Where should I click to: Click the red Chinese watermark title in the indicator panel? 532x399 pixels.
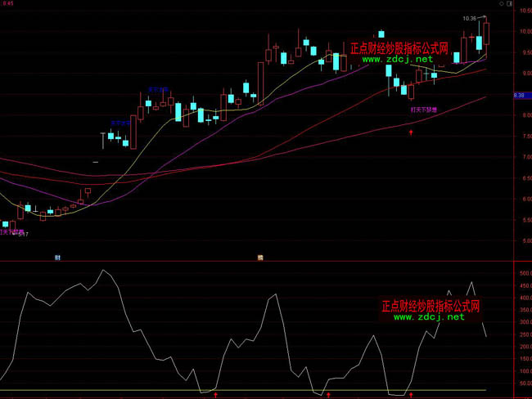430,306
